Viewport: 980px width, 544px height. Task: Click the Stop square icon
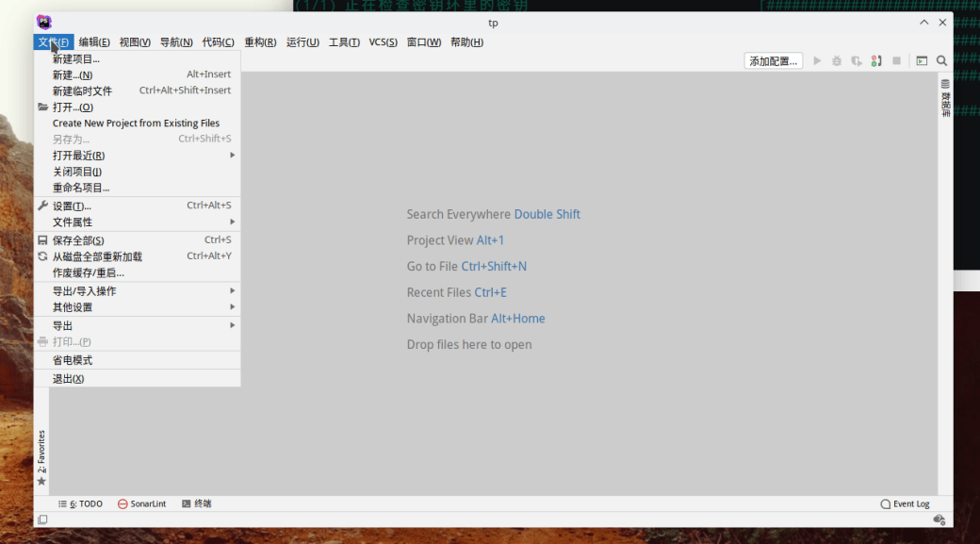896,61
